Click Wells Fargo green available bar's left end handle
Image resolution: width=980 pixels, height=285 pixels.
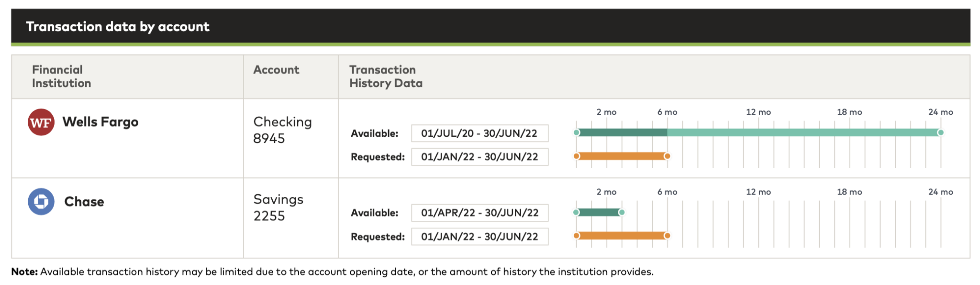[x=577, y=132]
